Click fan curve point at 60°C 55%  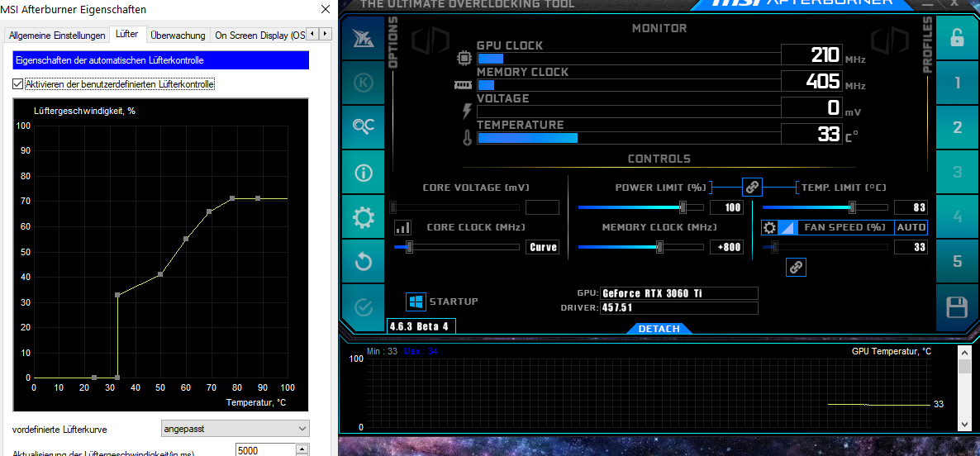pos(186,239)
